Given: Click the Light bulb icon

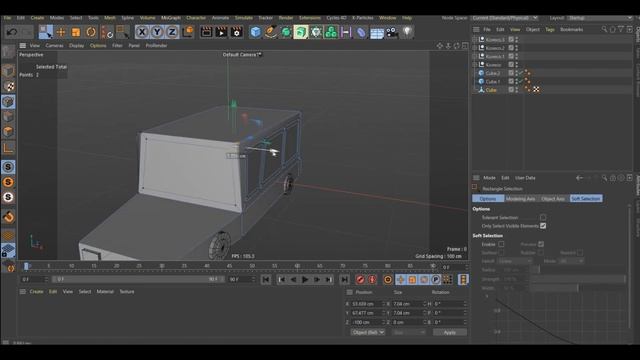Looking at the screenshot, I should pos(407,32).
